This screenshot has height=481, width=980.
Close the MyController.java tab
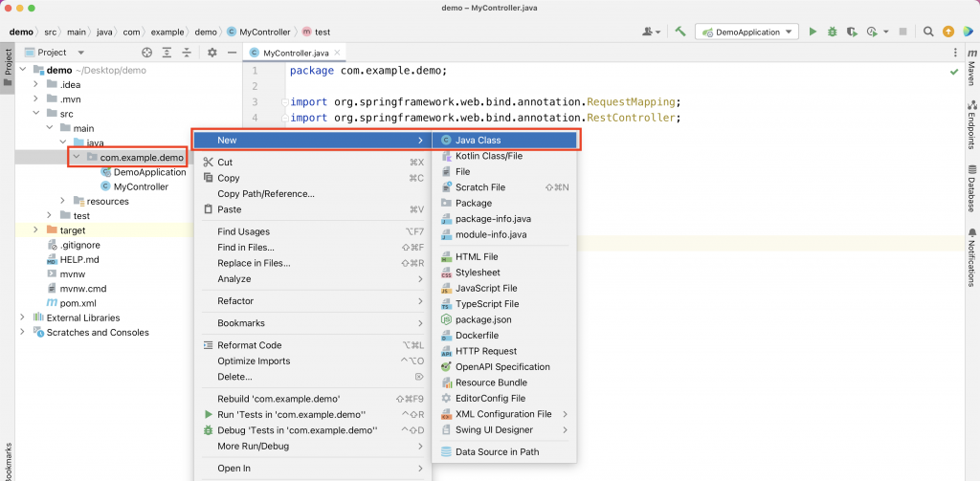tap(337, 54)
